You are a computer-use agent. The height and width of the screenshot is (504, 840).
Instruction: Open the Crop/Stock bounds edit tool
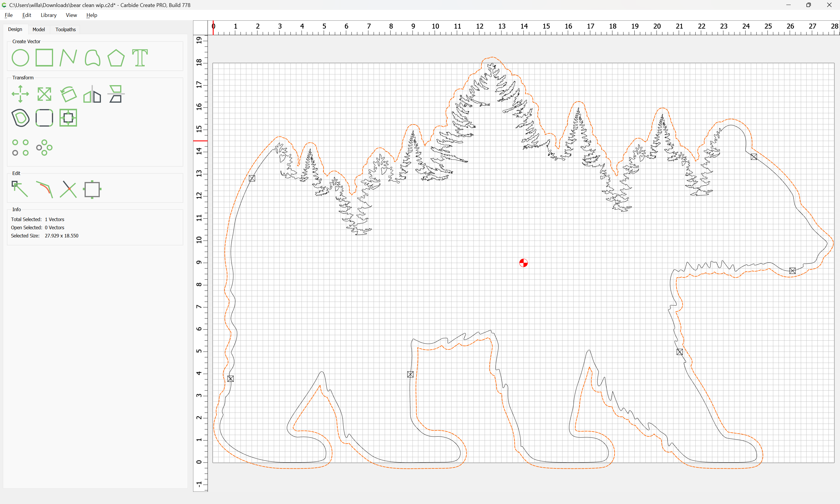pos(92,190)
